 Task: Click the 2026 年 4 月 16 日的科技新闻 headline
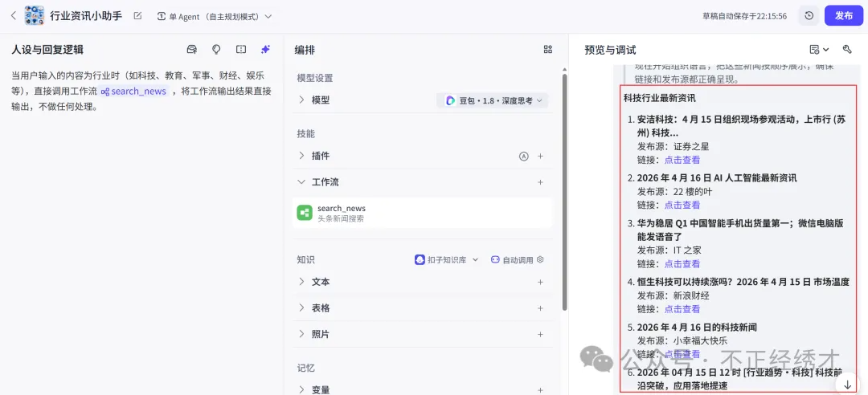[x=697, y=327]
